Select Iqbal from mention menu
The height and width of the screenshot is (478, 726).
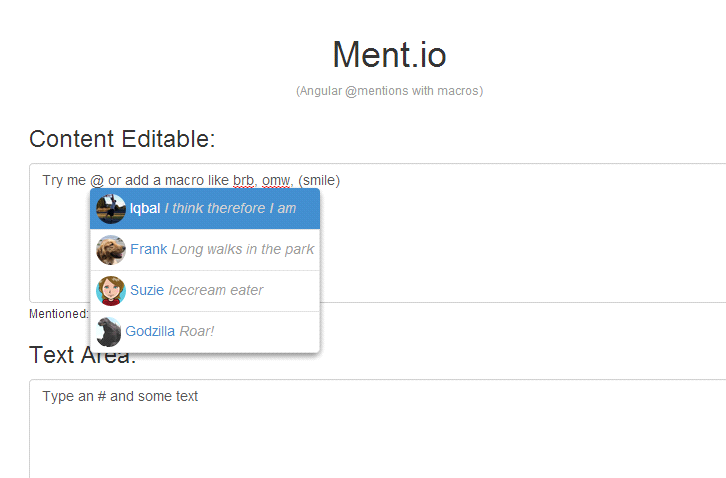(205, 208)
